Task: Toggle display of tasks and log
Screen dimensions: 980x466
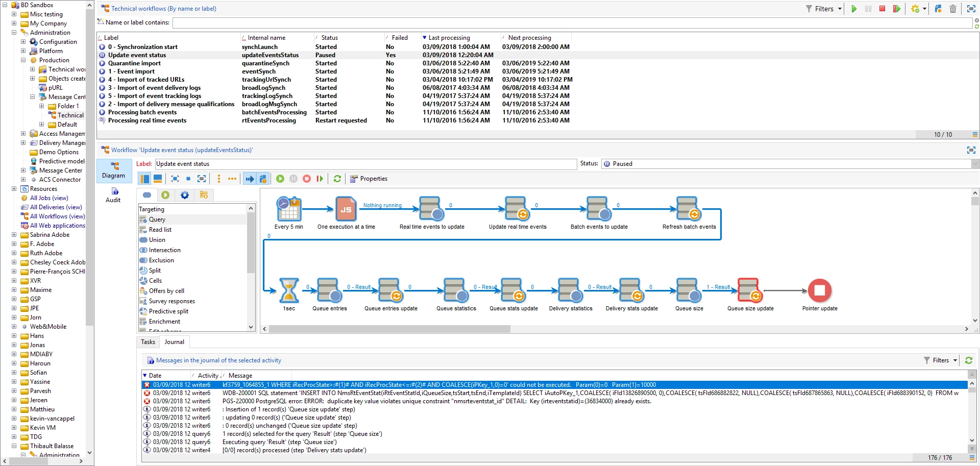Action: 262,179
